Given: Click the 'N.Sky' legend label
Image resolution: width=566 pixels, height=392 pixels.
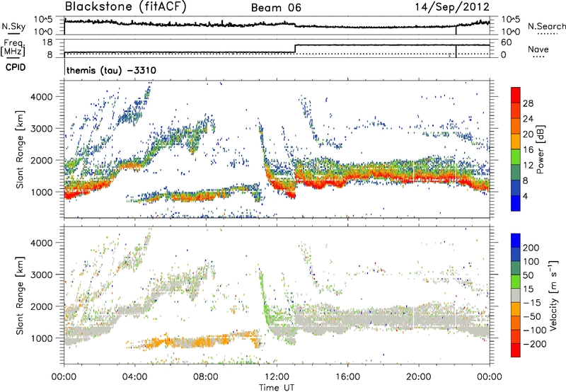Looking at the screenshot, I should coord(13,26).
